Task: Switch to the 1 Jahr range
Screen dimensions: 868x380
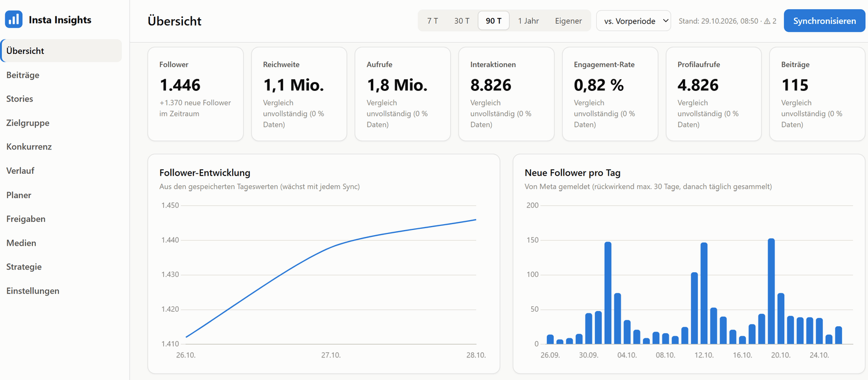Action: (528, 21)
